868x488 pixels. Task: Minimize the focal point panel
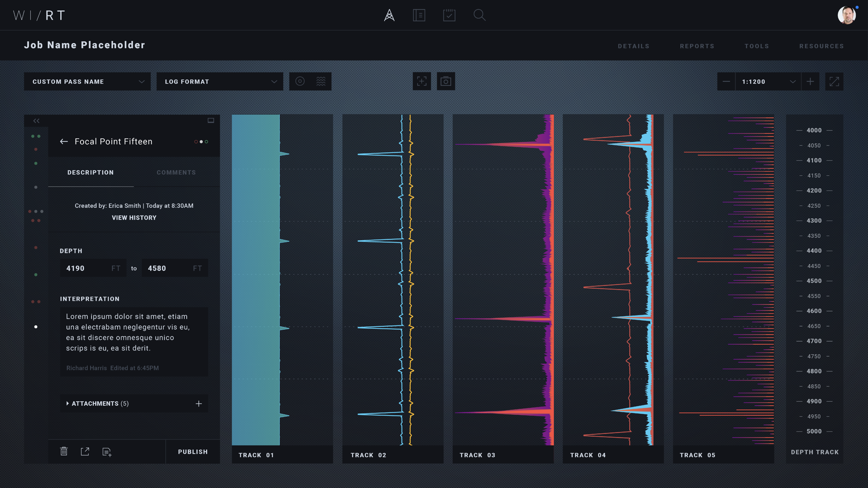tap(211, 121)
